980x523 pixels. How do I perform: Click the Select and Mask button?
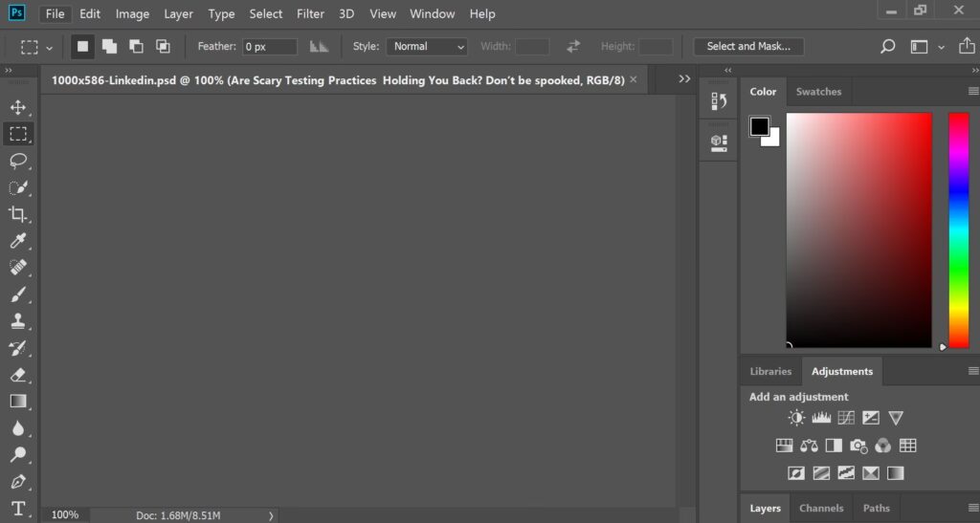748,46
